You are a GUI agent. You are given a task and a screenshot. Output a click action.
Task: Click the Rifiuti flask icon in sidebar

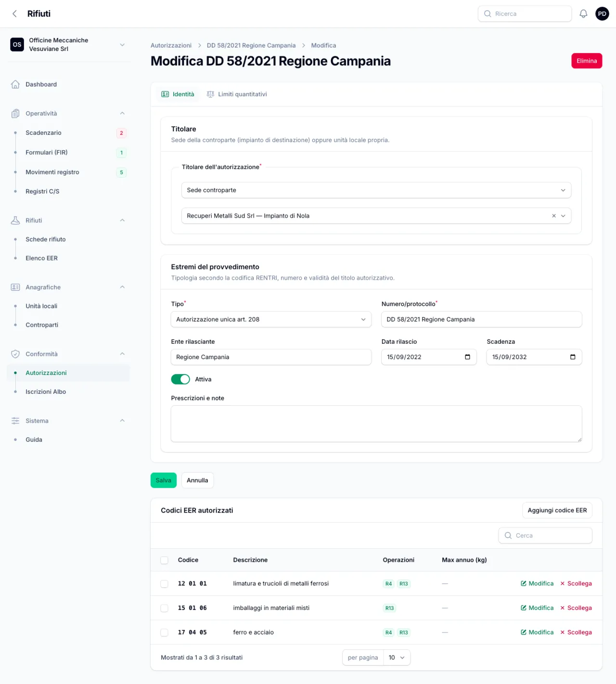15,220
